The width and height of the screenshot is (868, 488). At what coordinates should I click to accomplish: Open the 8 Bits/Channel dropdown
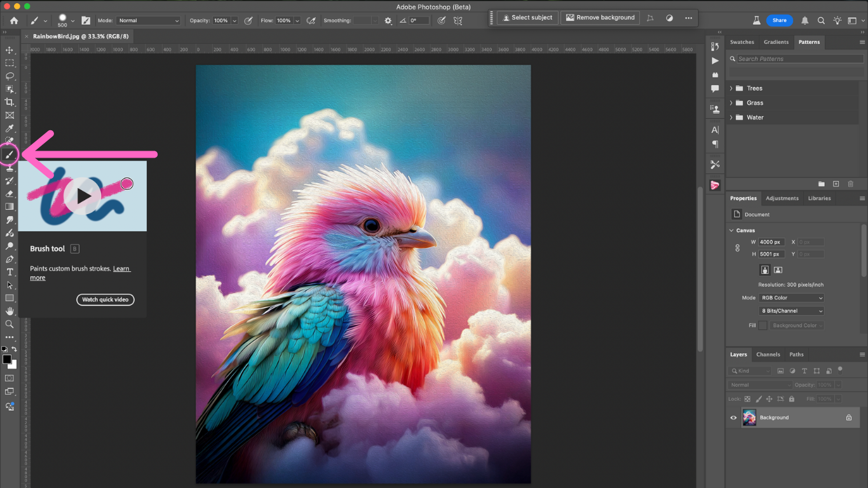pyautogui.click(x=792, y=311)
